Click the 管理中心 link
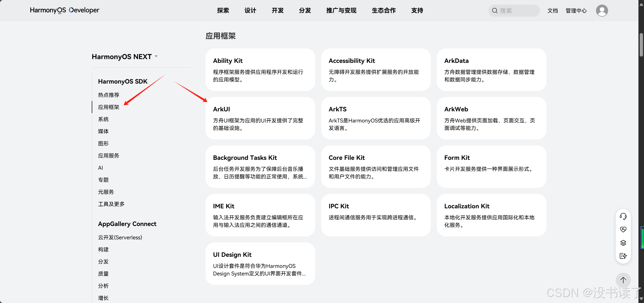 tap(576, 11)
